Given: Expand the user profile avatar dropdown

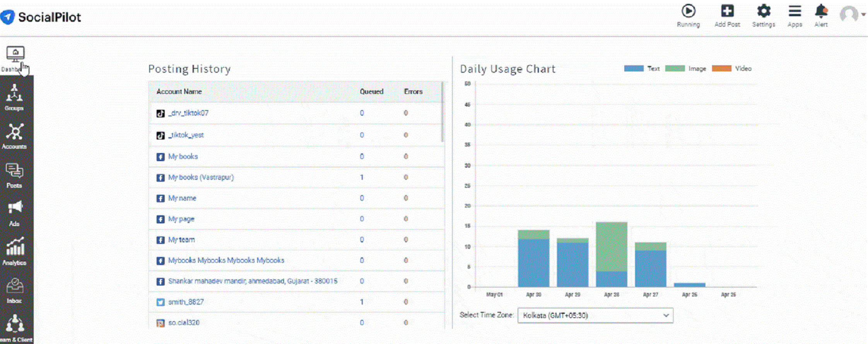Looking at the screenshot, I should (x=852, y=15).
